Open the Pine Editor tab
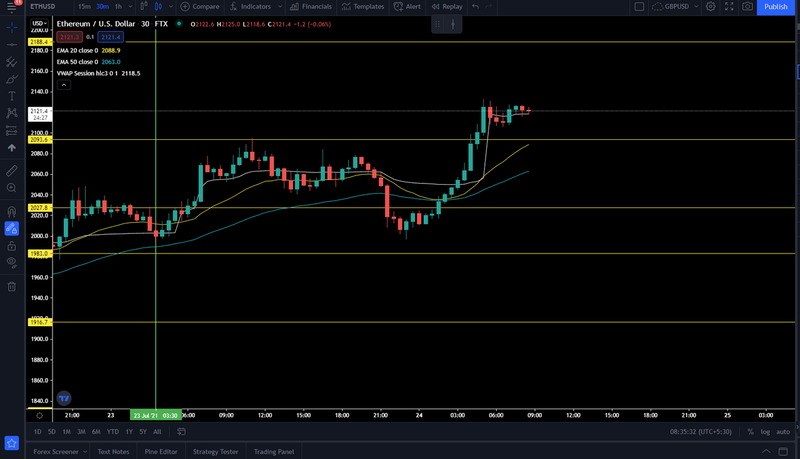Image resolution: width=800 pixels, height=459 pixels. click(x=161, y=451)
